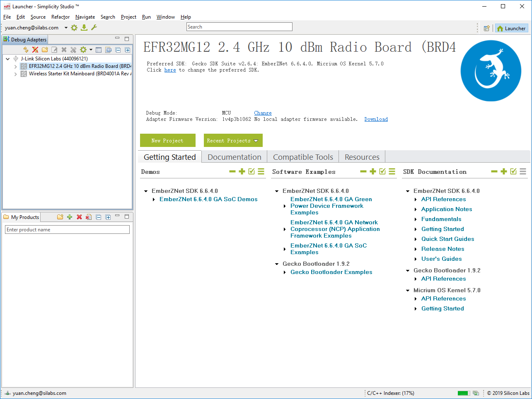This screenshot has height=399, width=532.
Task: Click the Open Perspective icon beside Launcher
Action: click(x=487, y=29)
